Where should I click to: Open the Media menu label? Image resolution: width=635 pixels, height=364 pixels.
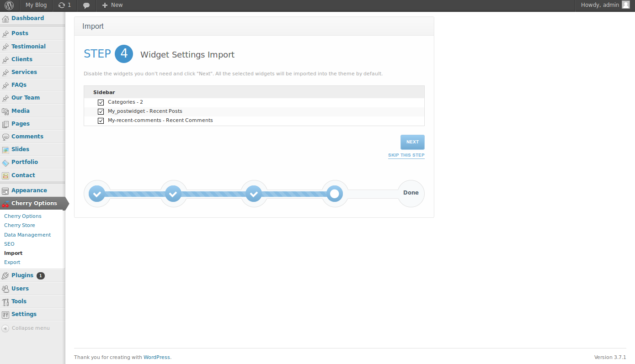21,111
